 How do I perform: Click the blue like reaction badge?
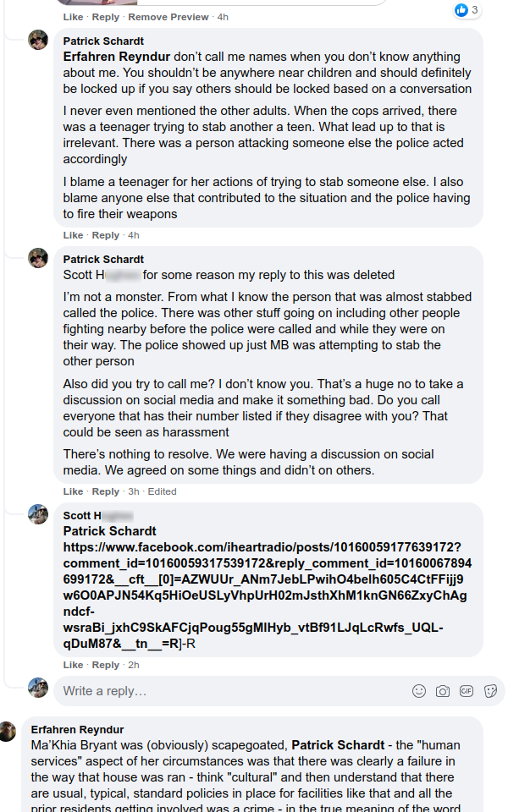(x=461, y=10)
